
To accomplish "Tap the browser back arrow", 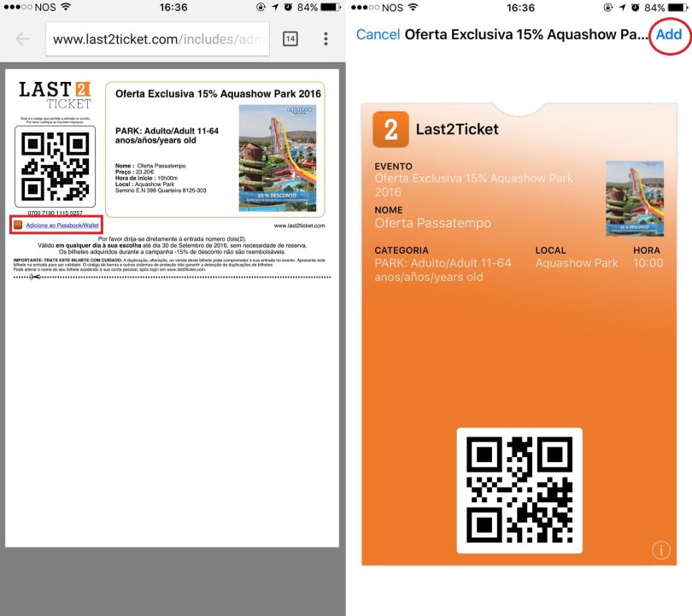I will point(22,38).
